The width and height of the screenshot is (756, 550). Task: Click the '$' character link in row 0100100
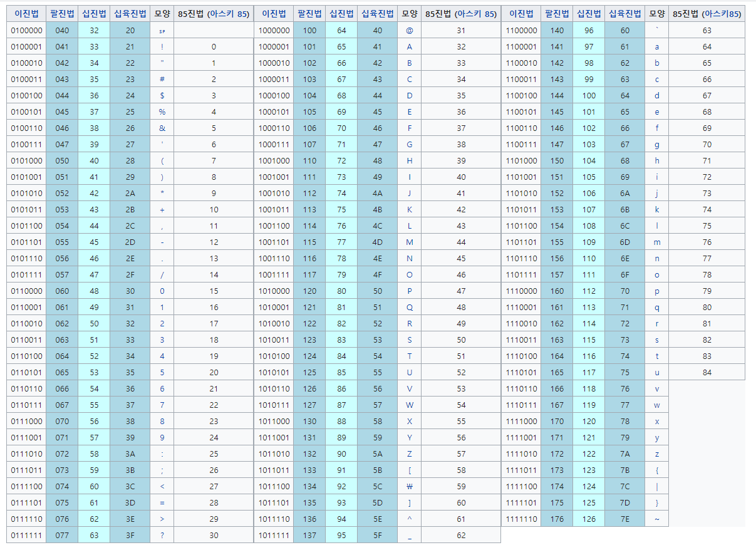click(162, 95)
